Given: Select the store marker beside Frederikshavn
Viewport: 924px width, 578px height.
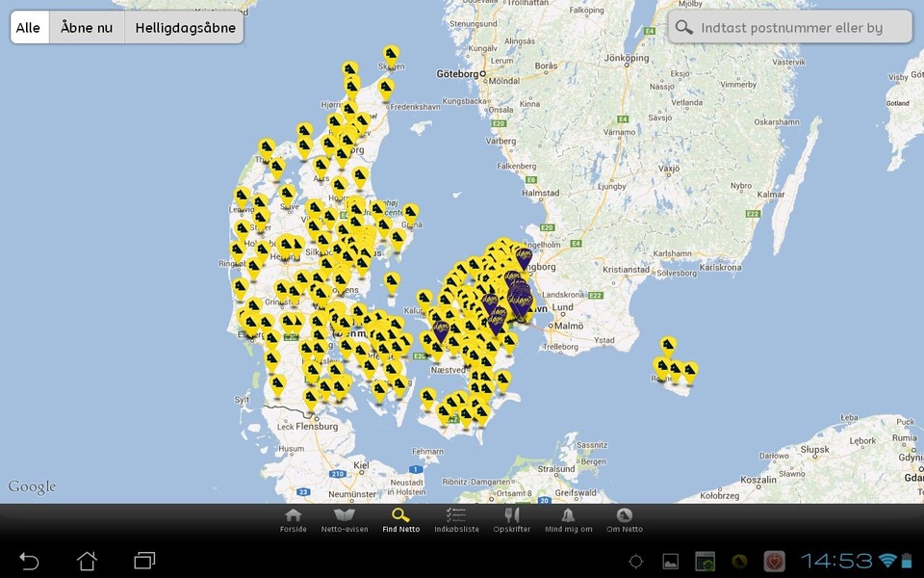Looking at the screenshot, I should (386, 91).
